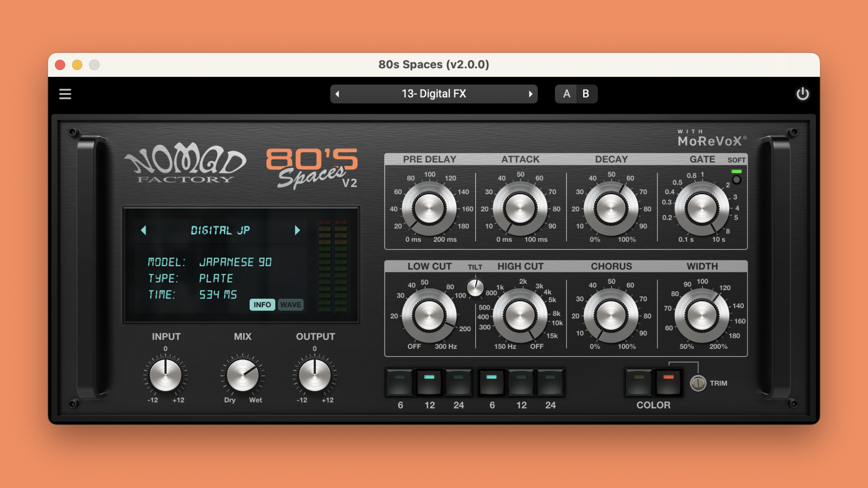Viewport: 868px width, 488px height.
Task: Toggle the Gate SOFT switch
Action: pyautogui.click(x=736, y=179)
